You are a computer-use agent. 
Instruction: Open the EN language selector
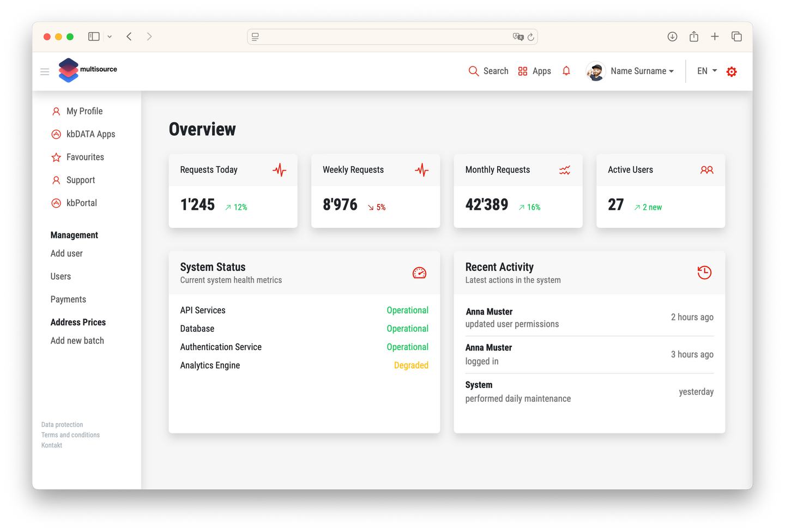click(705, 71)
